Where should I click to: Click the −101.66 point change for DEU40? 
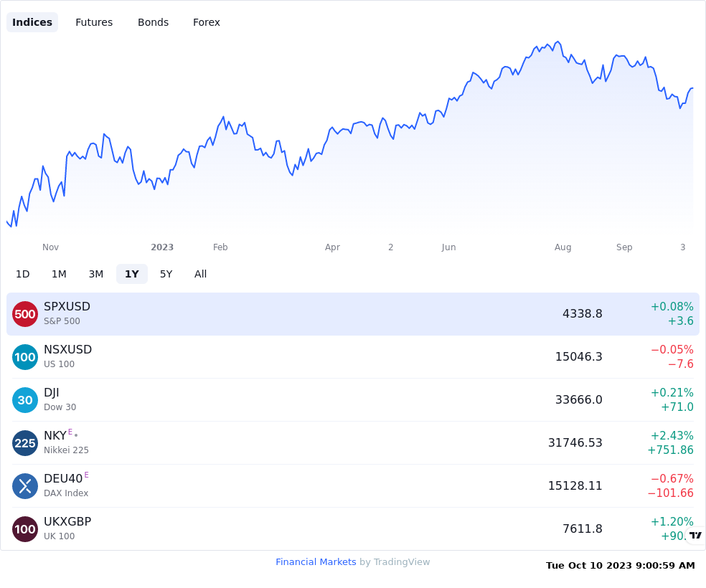[670, 493]
